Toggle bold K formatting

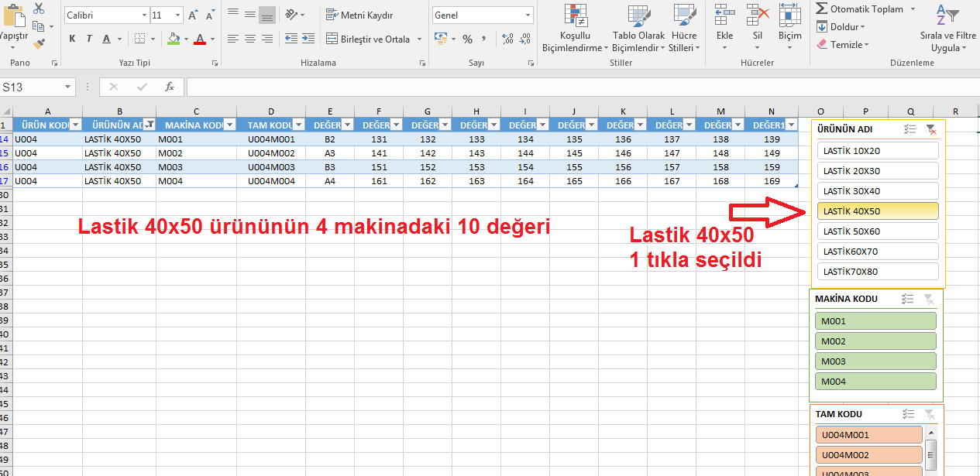pos(72,39)
